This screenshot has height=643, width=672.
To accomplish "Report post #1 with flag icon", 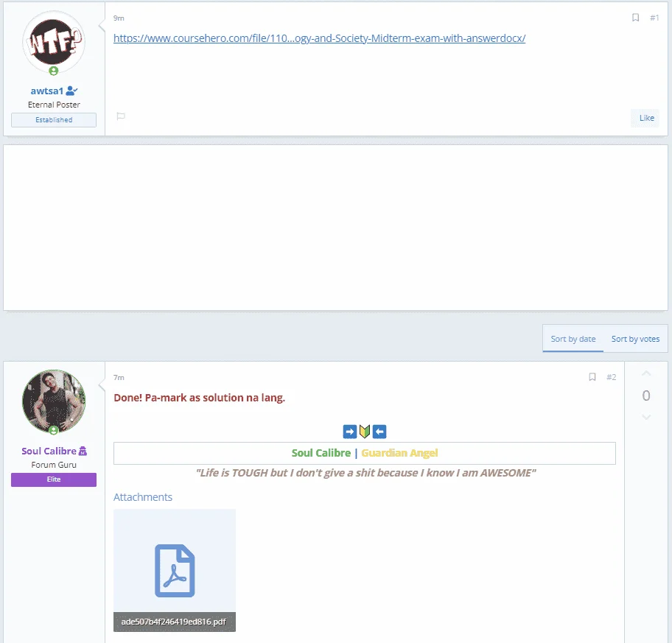I will [121, 116].
